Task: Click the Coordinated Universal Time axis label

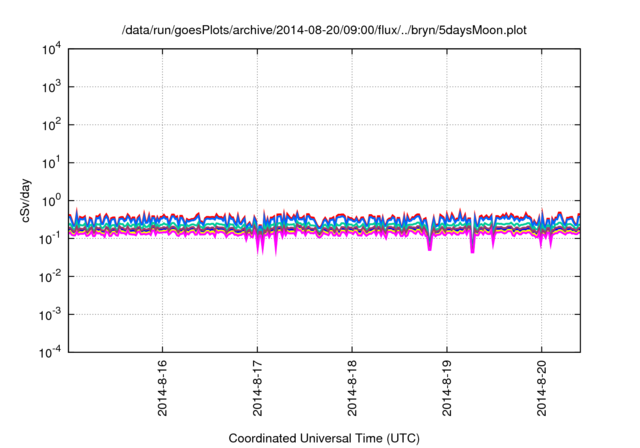Action: [324, 438]
